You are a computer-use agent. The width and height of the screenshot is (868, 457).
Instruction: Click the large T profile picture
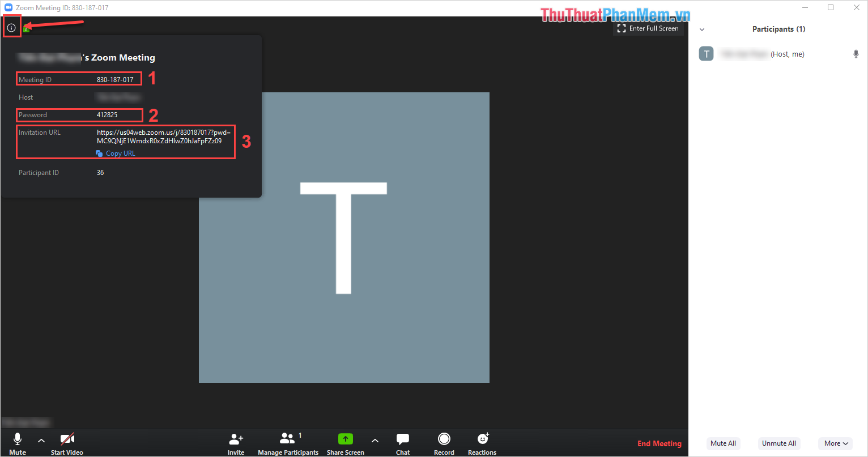344,237
